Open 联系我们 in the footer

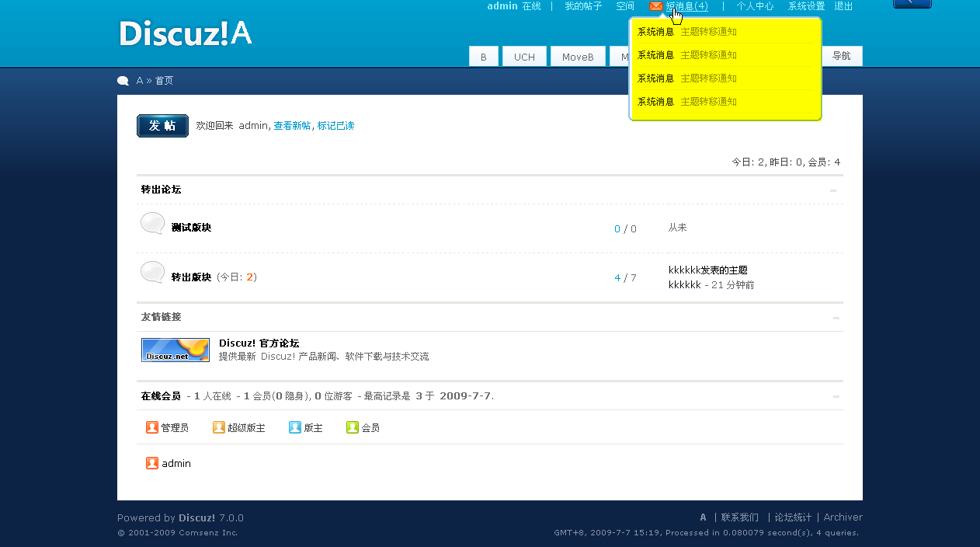tap(740, 517)
